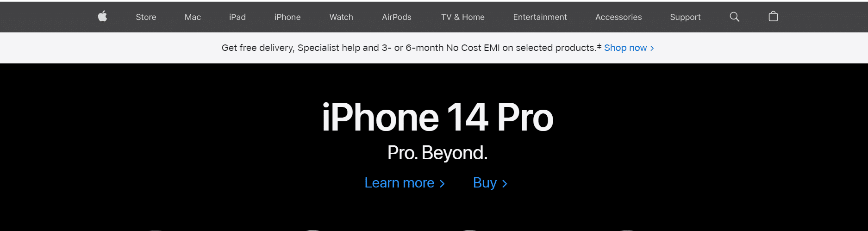Open TV & Home menu

click(463, 17)
